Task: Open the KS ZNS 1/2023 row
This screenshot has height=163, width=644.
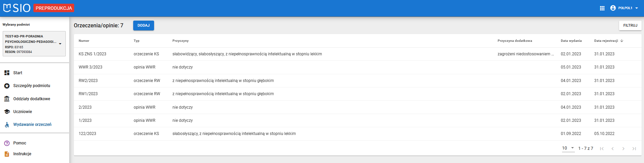Action: (92, 54)
